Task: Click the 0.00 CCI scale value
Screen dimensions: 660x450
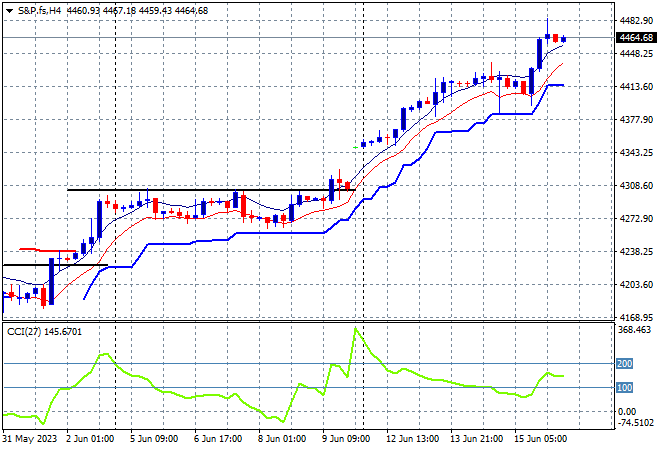Action: [627, 411]
